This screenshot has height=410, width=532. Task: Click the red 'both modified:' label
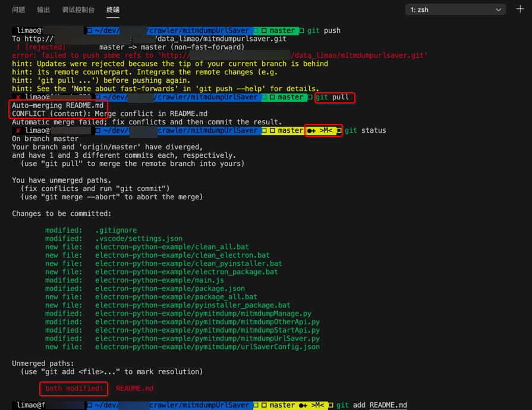tap(74, 388)
